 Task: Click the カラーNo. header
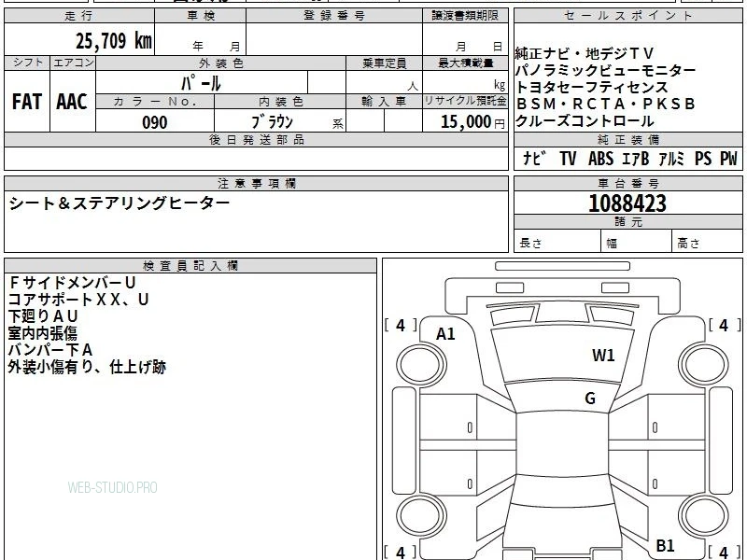155,102
